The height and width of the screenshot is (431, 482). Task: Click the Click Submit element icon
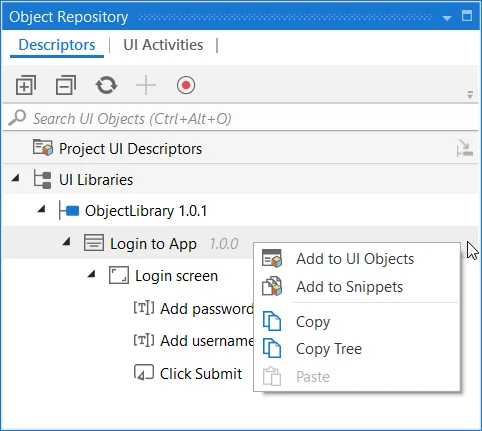tap(144, 373)
